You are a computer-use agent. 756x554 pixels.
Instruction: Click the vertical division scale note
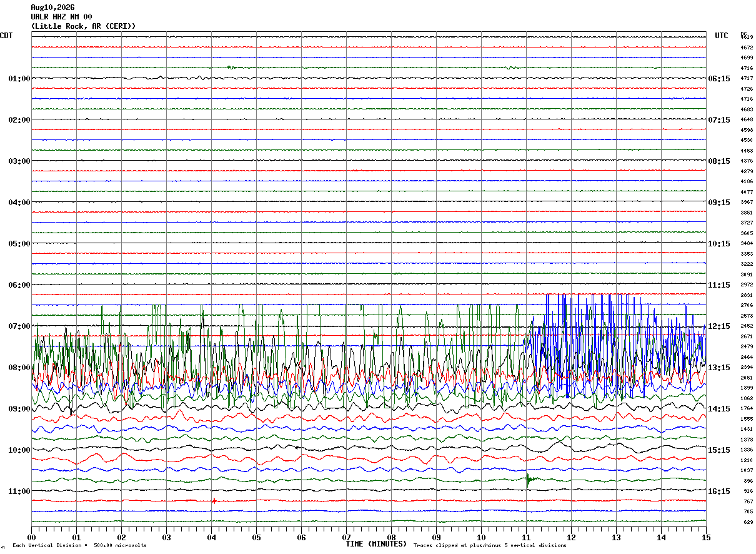[x=79, y=546]
